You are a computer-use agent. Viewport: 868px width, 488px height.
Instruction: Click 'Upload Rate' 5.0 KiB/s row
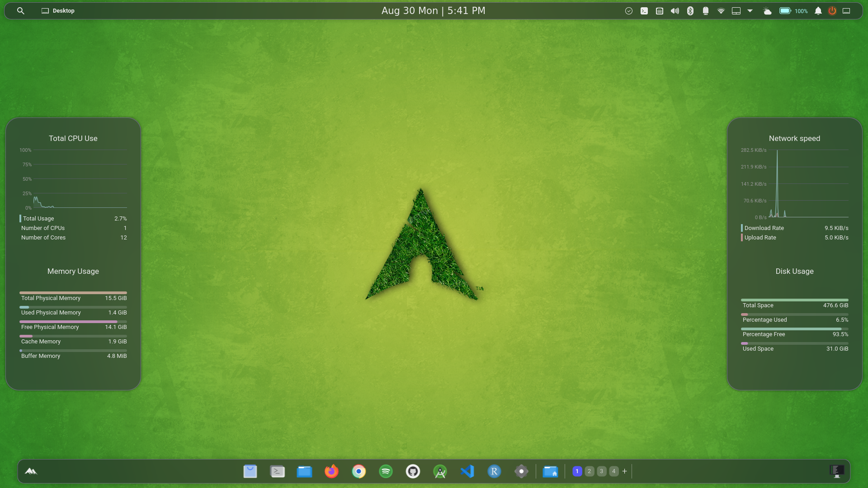[x=795, y=237]
